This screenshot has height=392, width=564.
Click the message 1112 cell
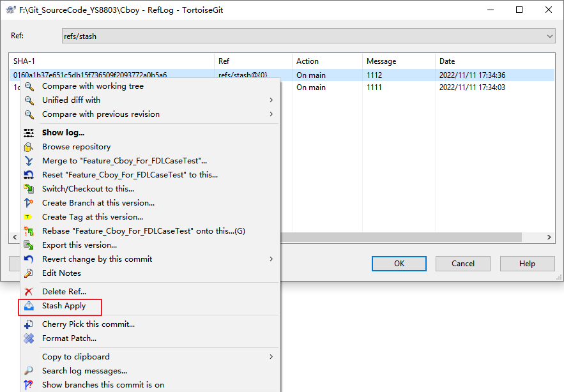374,75
